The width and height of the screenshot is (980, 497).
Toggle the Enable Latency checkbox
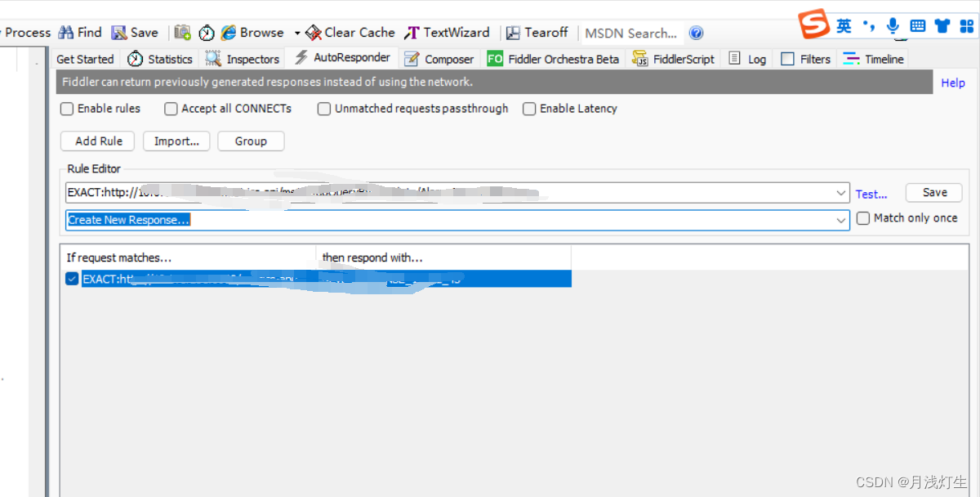(x=529, y=109)
